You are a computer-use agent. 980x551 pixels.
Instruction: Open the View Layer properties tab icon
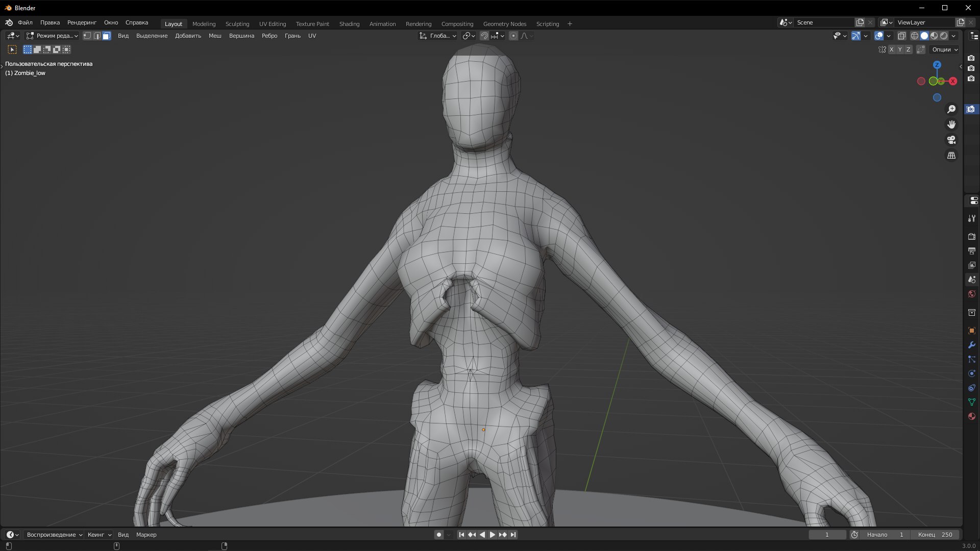972,265
